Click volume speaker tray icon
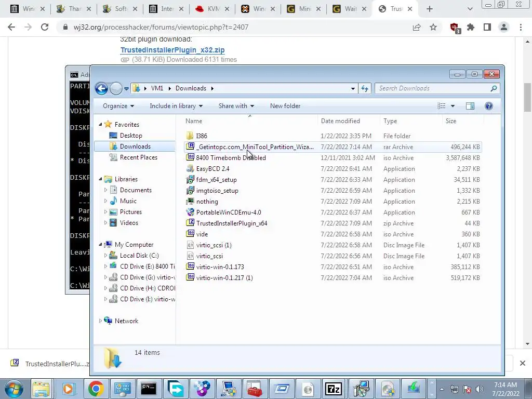The width and height of the screenshot is (532, 399). 480,389
